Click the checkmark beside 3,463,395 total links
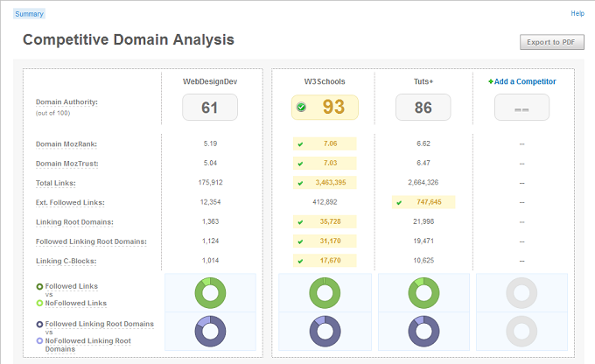Viewport: 595px width, 364px height. tap(300, 183)
